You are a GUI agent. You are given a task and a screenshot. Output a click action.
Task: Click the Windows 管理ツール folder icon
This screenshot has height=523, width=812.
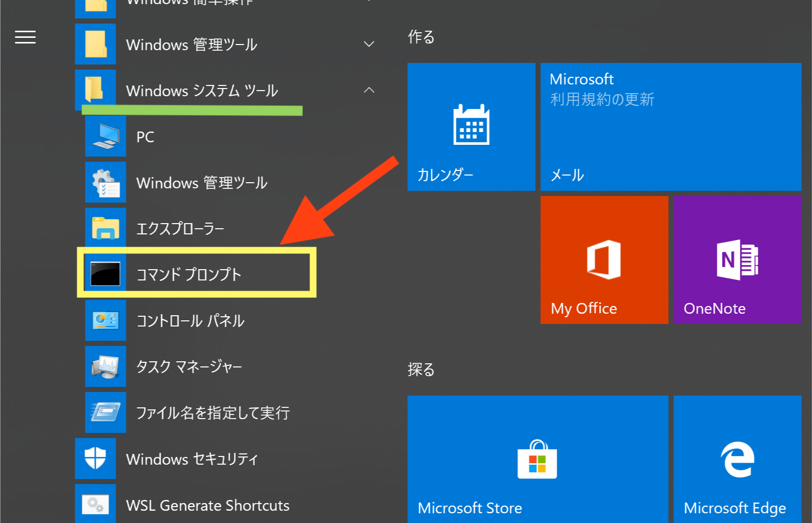tap(95, 44)
